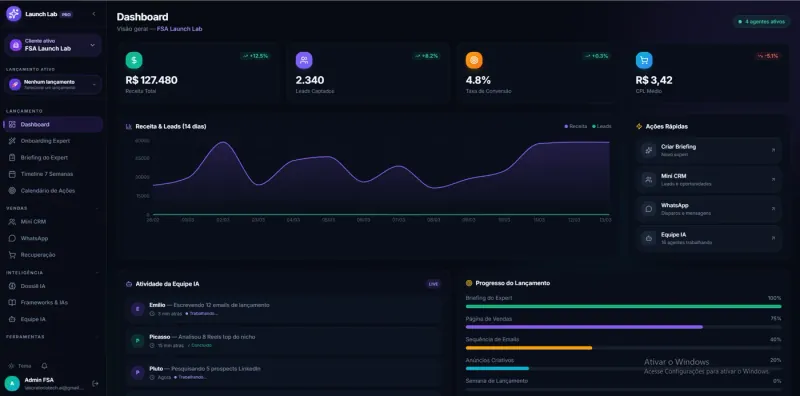Open the Mini CRM quick action card
Screen dimensions: 800x396
pyautogui.click(x=709, y=180)
